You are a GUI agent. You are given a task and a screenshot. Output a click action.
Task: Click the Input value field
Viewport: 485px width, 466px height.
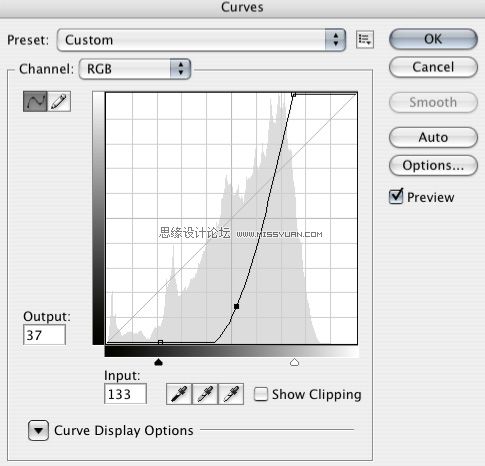pyautogui.click(x=125, y=394)
